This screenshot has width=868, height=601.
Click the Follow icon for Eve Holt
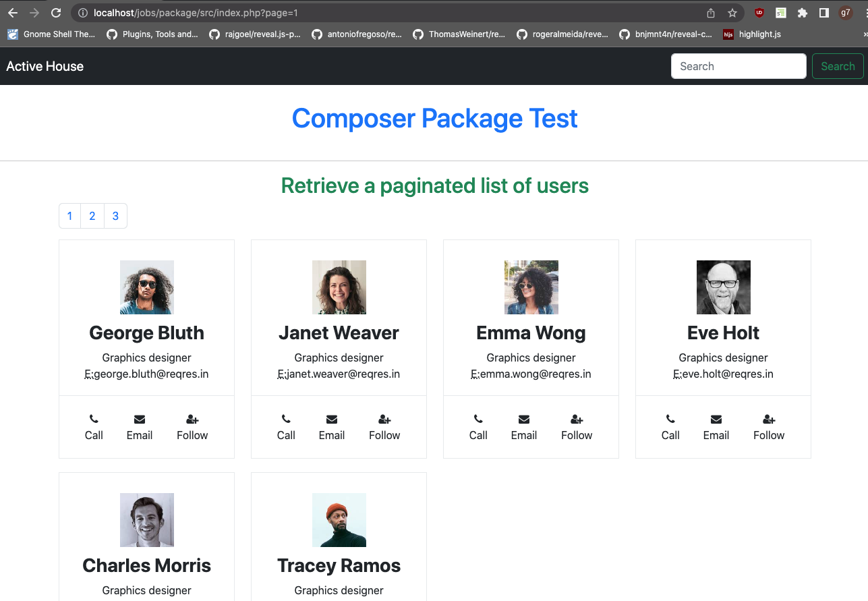769,419
